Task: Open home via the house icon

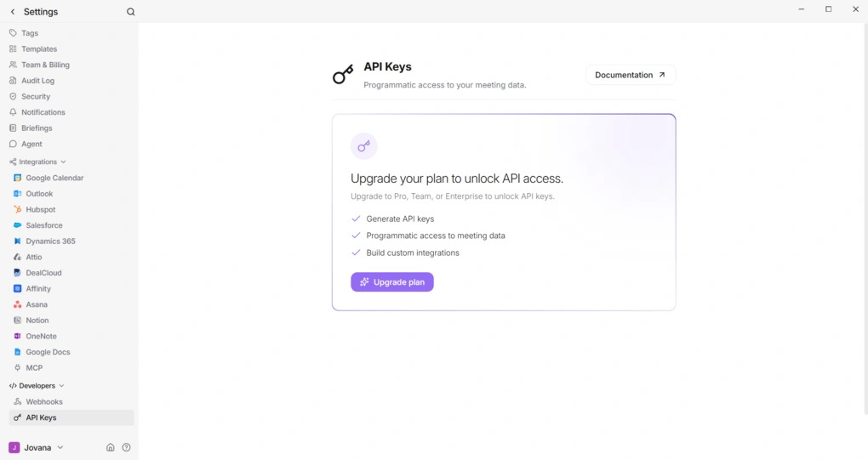Action: pyautogui.click(x=110, y=447)
